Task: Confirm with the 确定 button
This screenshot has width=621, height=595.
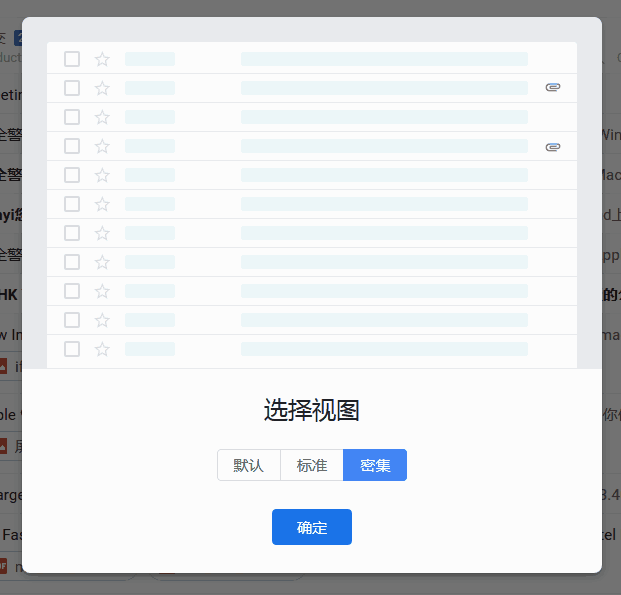Action: [312, 527]
